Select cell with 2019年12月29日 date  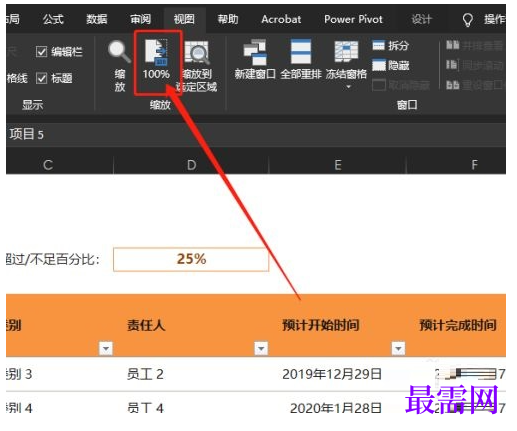pos(332,374)
